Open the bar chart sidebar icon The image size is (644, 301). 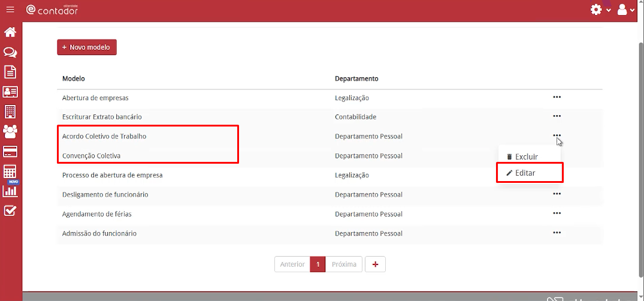coord(10,191)
